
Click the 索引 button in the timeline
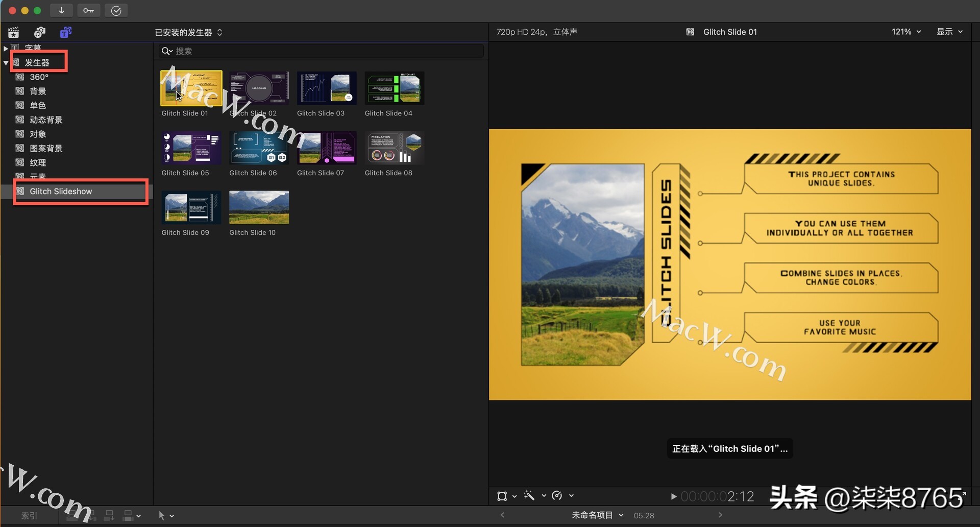28,515
